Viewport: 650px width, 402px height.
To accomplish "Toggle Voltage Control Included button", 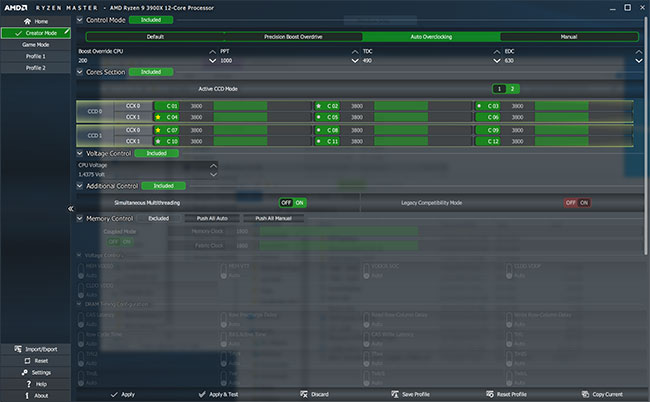I will [157, 153].
